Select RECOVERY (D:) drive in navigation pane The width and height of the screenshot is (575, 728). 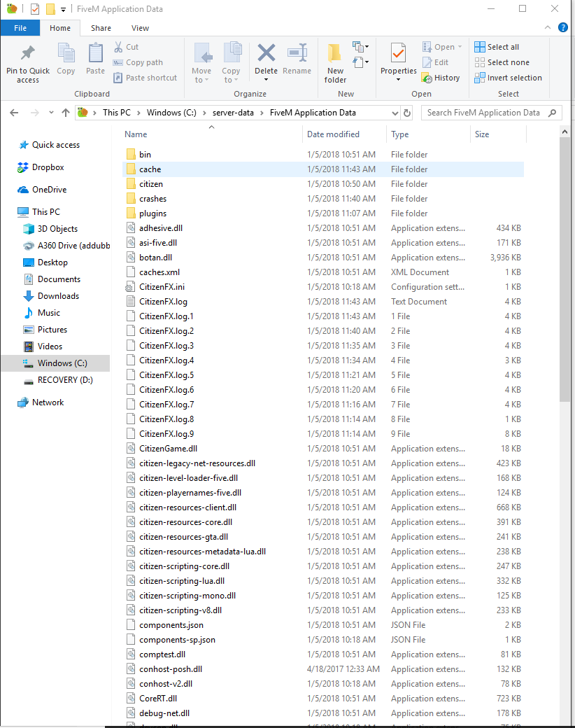tap(65, 380)
